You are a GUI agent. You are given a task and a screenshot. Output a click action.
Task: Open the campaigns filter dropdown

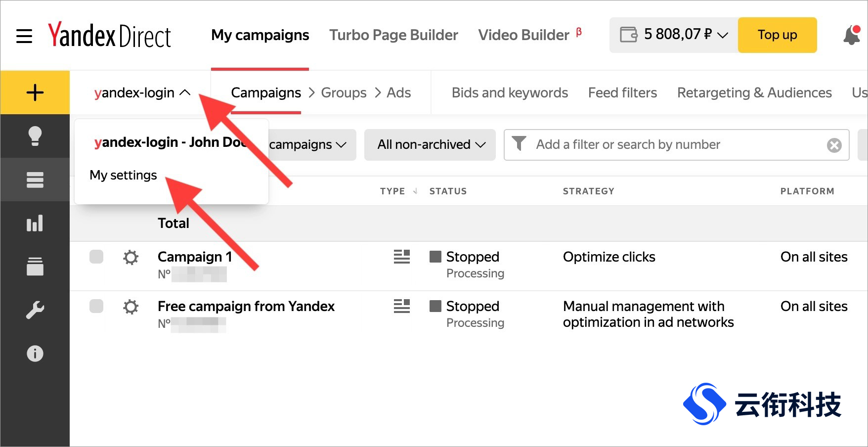(312, 145)
